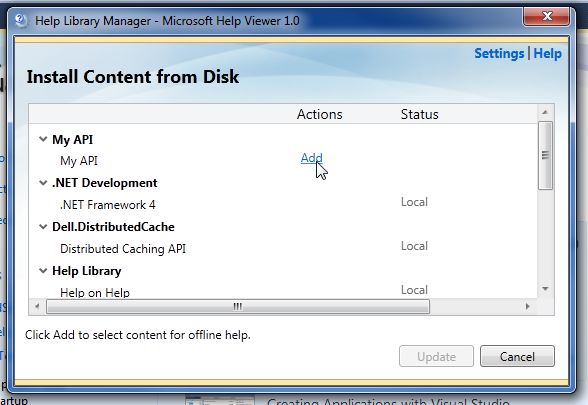This screenshot has height=405, width=588.
Task: Select the .NET Framework 4 item
Action: coord(108,205)
